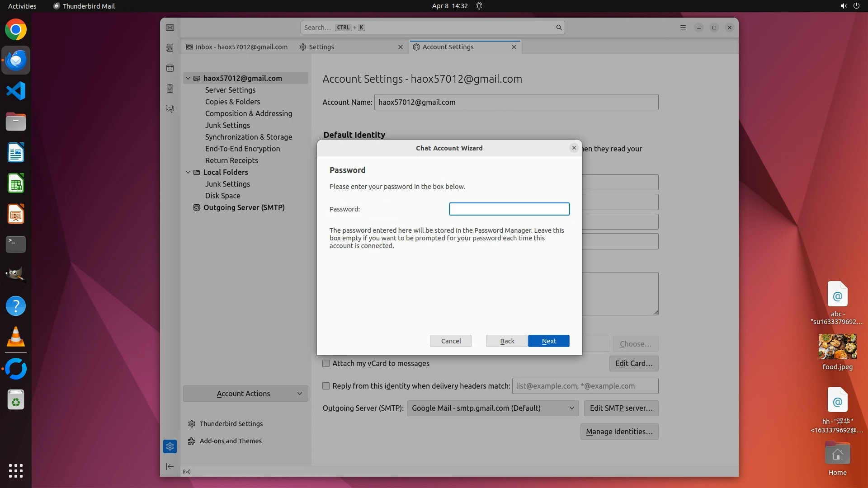Open the Thunderbird hamburger app menu
The width and height of the screenshot is (868, 488).
(x=683, y=28)
